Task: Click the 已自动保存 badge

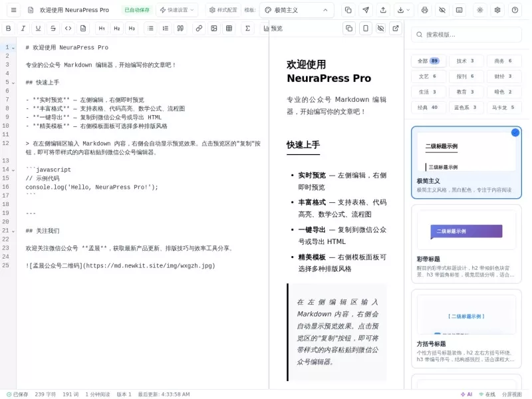Action: point(137,10)
